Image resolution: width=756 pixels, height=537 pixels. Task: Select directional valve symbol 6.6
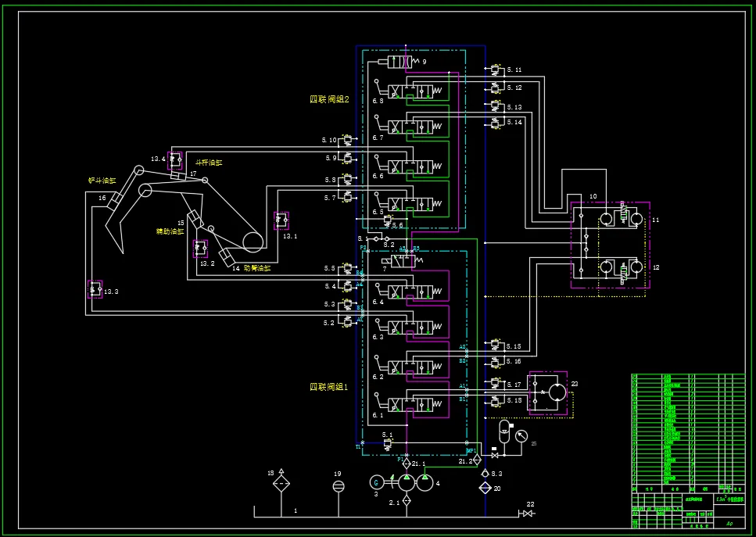(x=414, y=166)
